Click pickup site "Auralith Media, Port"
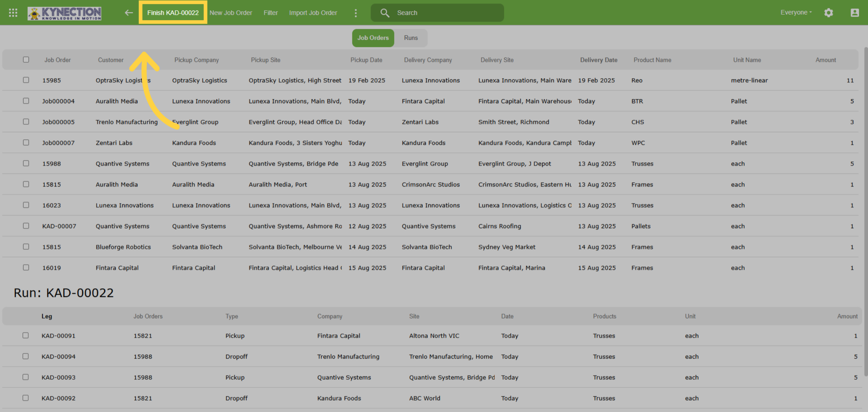Screen dimensions: 868x412 (278, 184)
